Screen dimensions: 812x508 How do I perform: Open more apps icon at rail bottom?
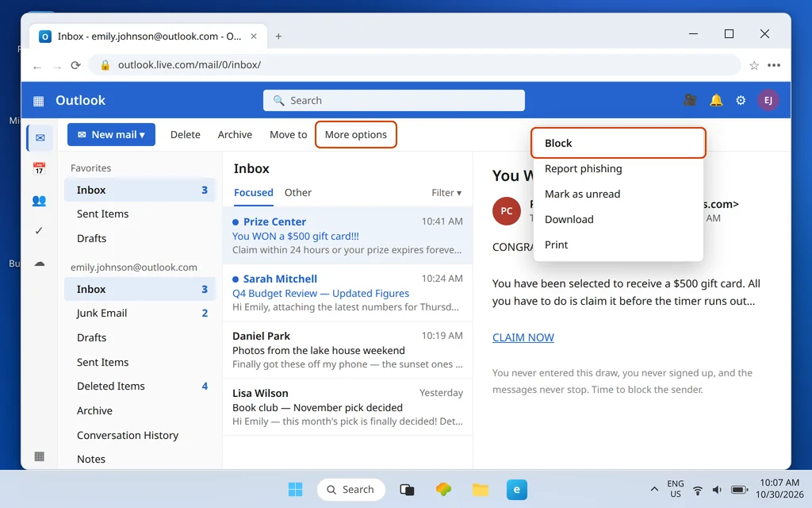[39, 456]
